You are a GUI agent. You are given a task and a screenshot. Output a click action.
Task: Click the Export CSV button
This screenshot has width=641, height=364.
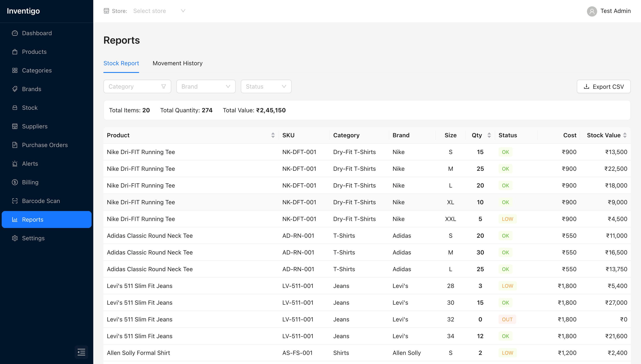point(603,86)
